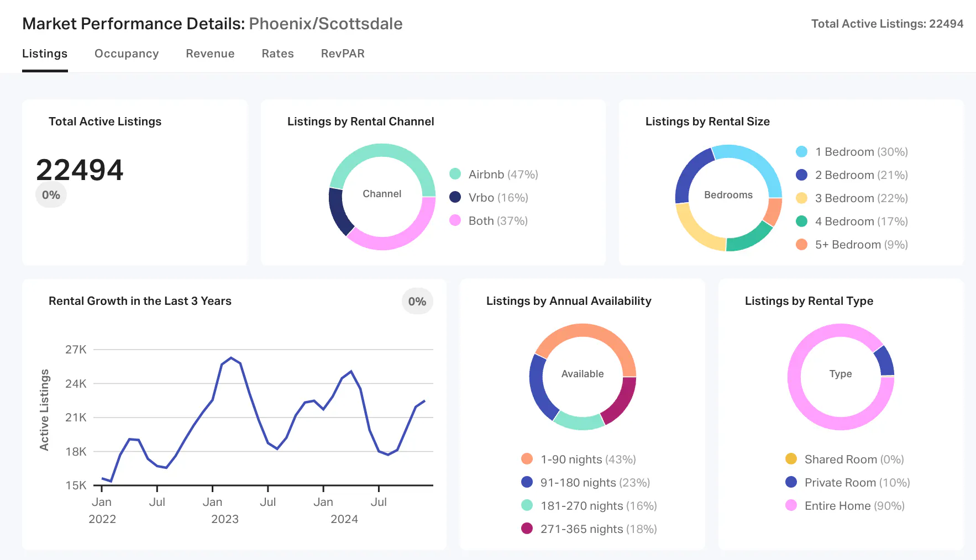Click the 22494 total listings number
Image resolution: width=976 pixels, height=560 pixels.
coord(80,170)
